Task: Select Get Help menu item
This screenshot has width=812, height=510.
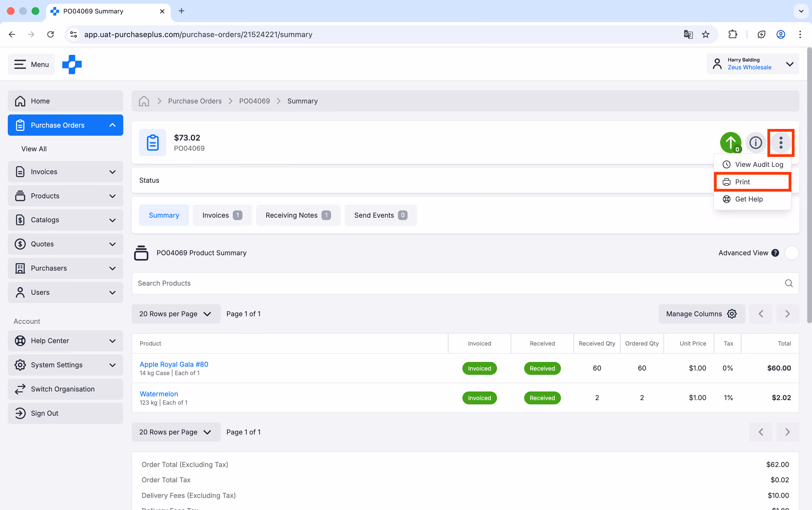Action: point(752,199)
